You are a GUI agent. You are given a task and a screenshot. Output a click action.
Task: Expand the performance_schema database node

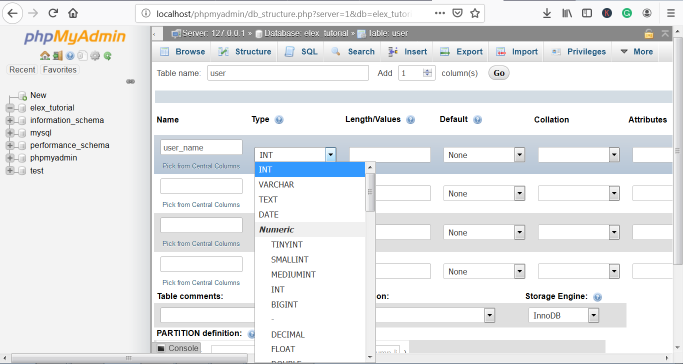[10, 145]
